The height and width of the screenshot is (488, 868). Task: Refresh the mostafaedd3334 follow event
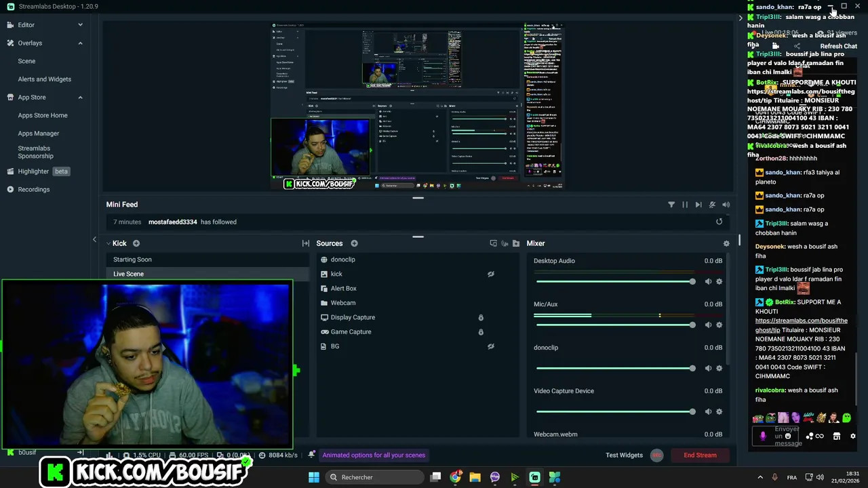719,222
